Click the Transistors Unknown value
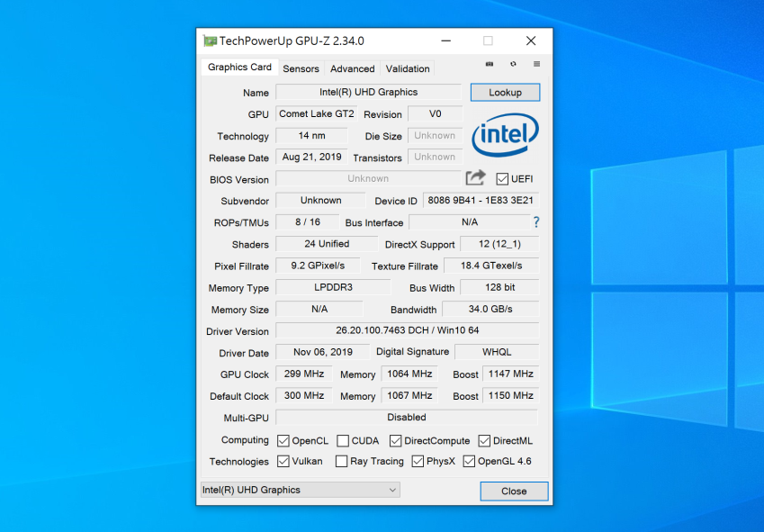The width and height of the screenshot is (764, 532). (435, 157)
